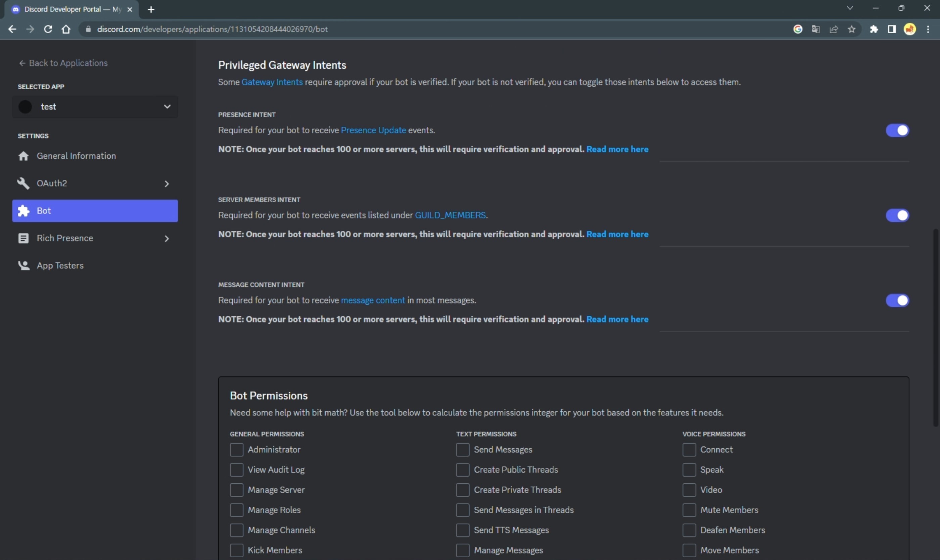This screenshot has height=560, width=940.
Task: Bookmark this page with the star icon
Action: coord(852,29)
